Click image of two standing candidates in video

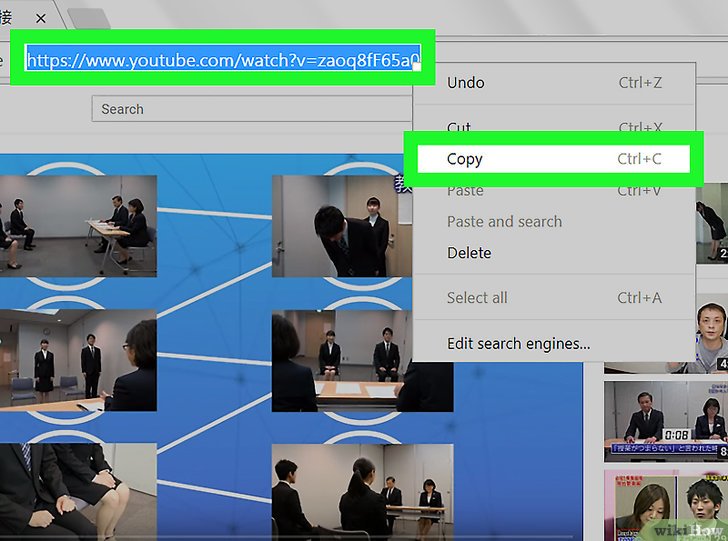(x=78, y=360)
